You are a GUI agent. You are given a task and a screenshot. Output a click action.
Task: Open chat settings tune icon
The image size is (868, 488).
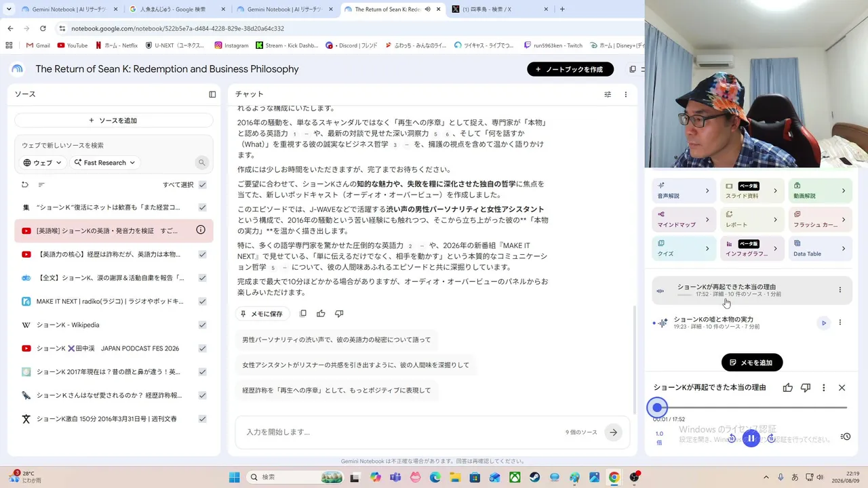point(608,94)
